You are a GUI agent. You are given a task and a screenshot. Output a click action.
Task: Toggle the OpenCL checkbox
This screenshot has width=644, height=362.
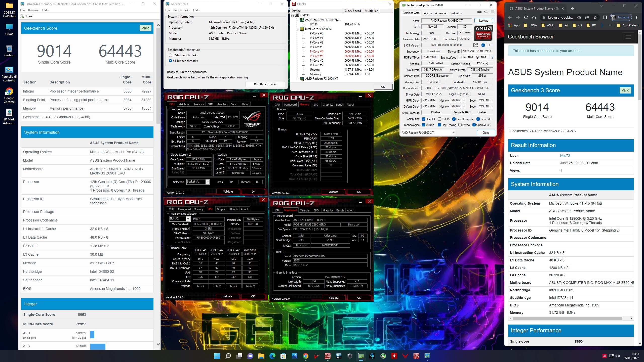coord(424,119)
